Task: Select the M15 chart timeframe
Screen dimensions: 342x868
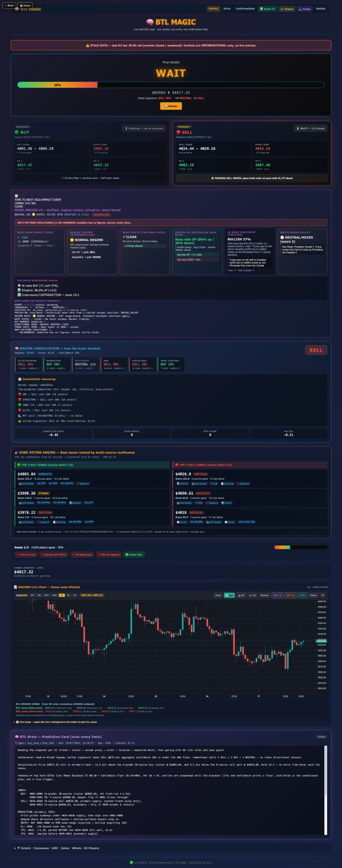Action: (47, 595)
